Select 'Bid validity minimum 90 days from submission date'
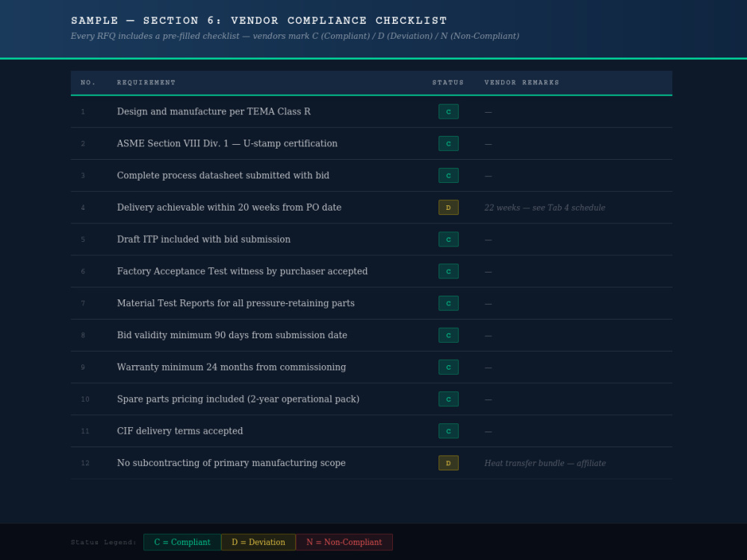This screenshot has width=747, height=560. point(232,335)
